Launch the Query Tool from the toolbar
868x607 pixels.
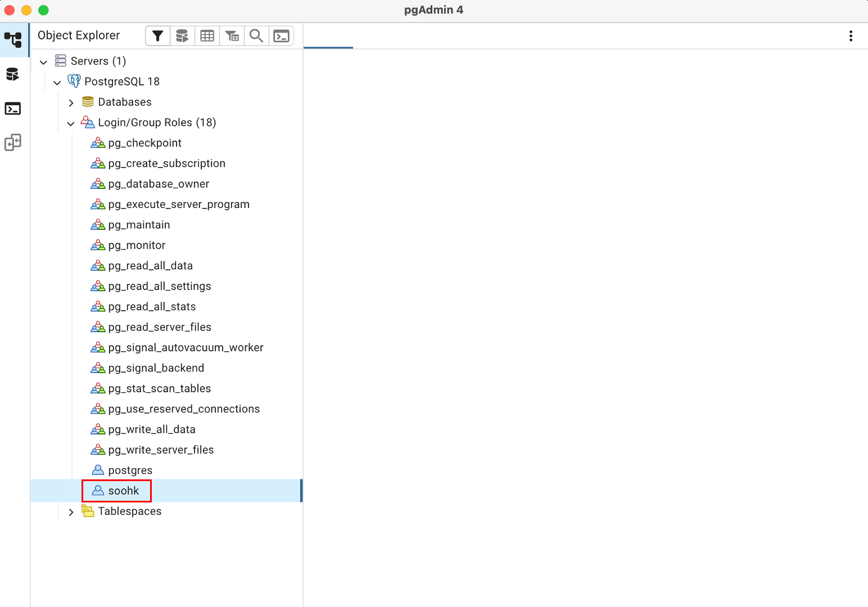pyautogui.click(x=182, y=36)
